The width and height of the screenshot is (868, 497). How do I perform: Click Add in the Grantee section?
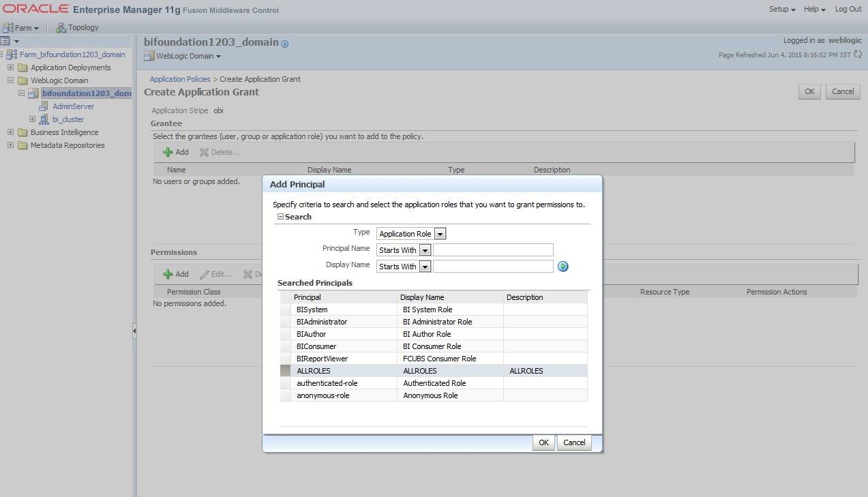(176, 152)
